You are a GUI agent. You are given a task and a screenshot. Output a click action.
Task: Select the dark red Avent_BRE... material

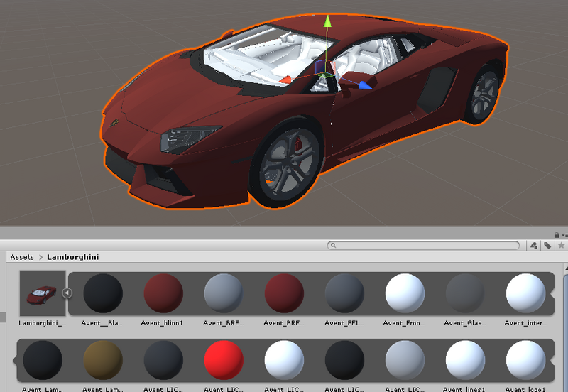tap(284, 293)
